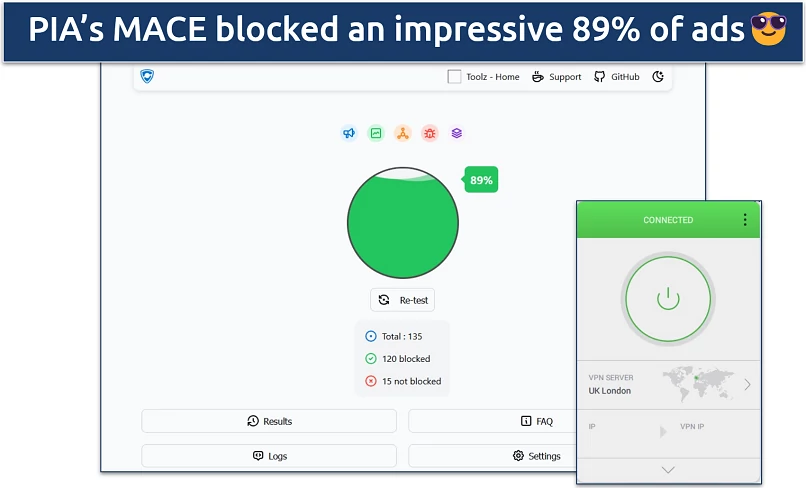This screenshot has width=806, height=488.
Task: Select the blue megaphone ads category icon
Action: point(349,133)
